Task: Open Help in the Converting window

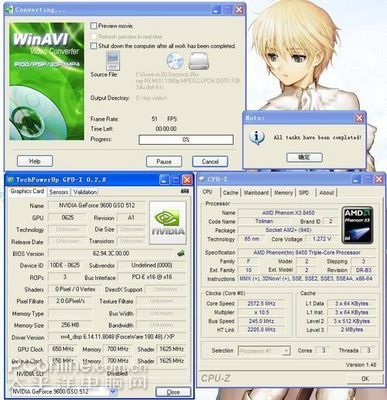Action: [x=35, y=161]
